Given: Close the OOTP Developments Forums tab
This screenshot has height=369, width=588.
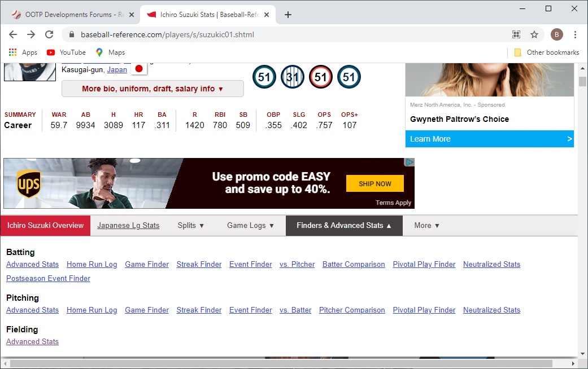Looking at the screenshot, I should coord(132,15).
